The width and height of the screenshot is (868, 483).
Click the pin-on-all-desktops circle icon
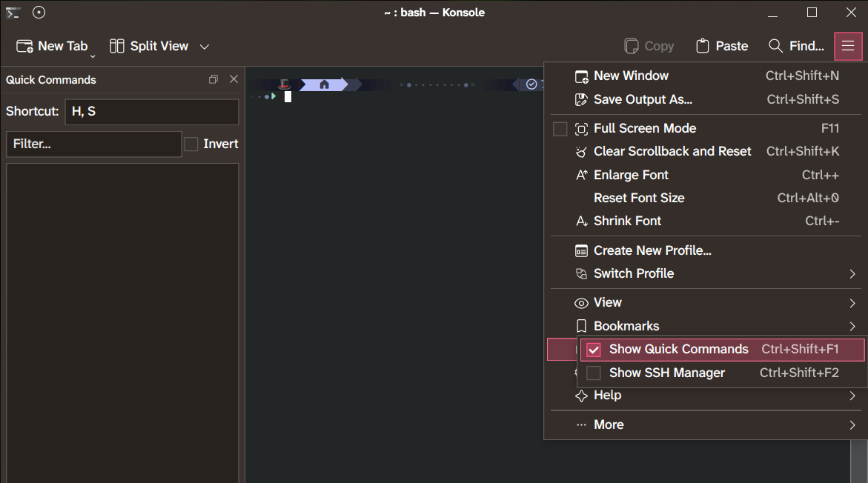[x=39, y=12]
